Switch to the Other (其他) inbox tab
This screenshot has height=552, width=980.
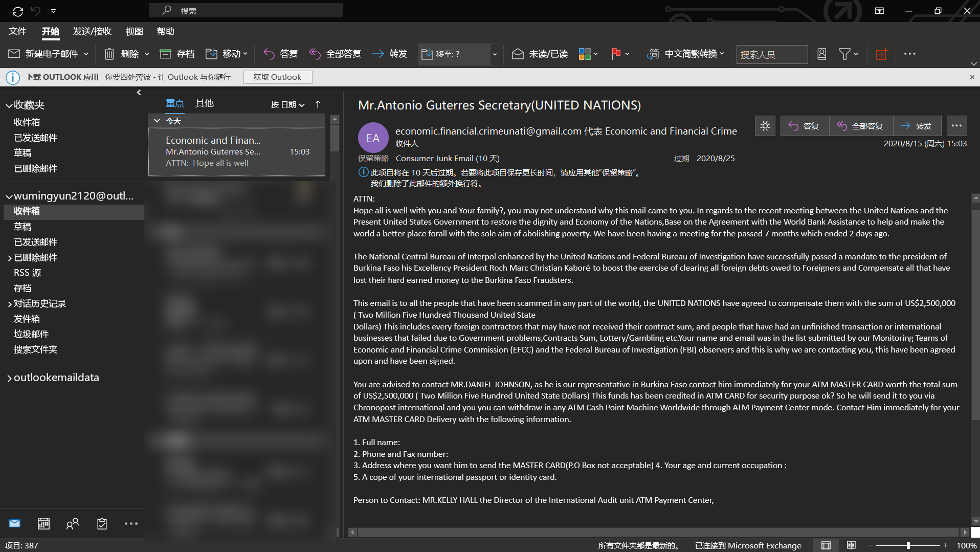(204, 103)
